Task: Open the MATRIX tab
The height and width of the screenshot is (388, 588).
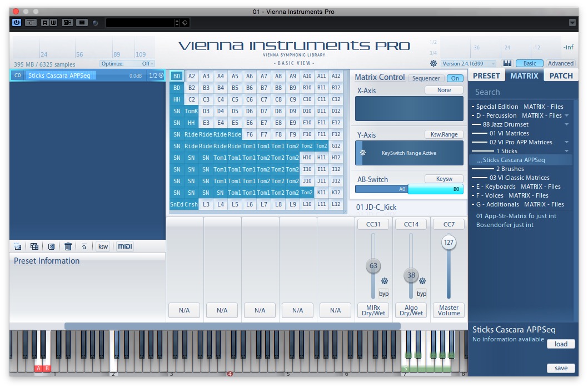Action: pyautogui.click(x=524, y=76)
